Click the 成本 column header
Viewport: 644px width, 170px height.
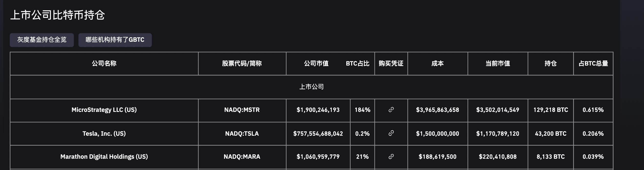(x=438, y=63)
